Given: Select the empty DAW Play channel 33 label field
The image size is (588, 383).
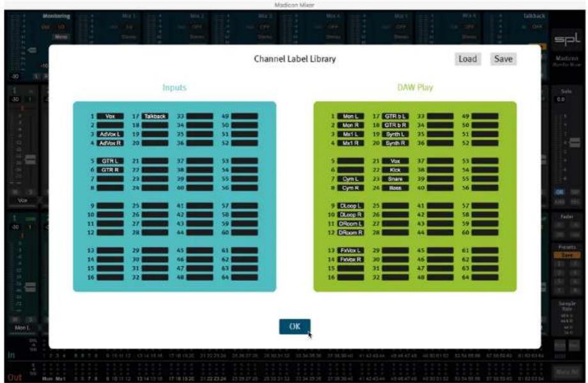Looking at the screenshot, I should (440, 116).
